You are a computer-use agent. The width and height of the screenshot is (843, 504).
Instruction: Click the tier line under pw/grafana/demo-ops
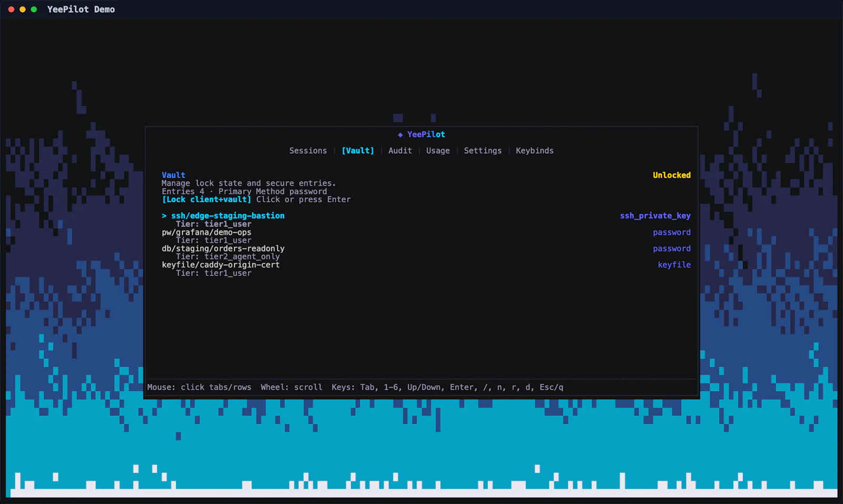coord(213,240)
